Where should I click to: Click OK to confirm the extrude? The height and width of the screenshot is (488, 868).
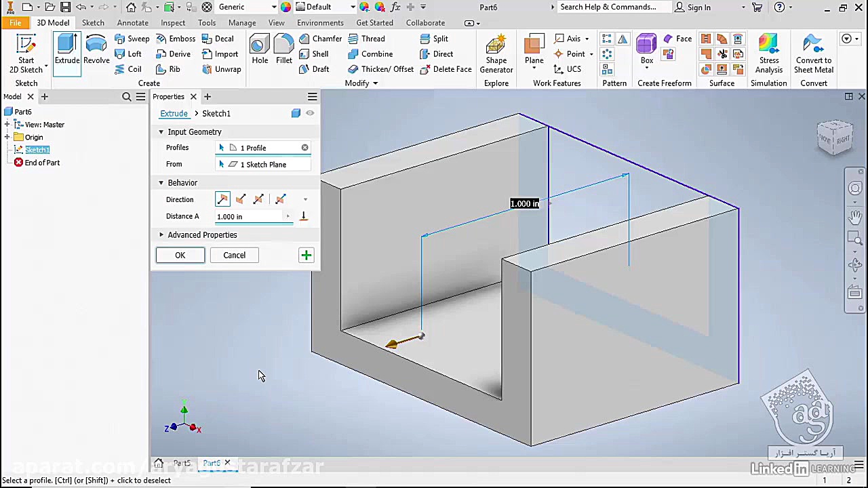point(180,255)
